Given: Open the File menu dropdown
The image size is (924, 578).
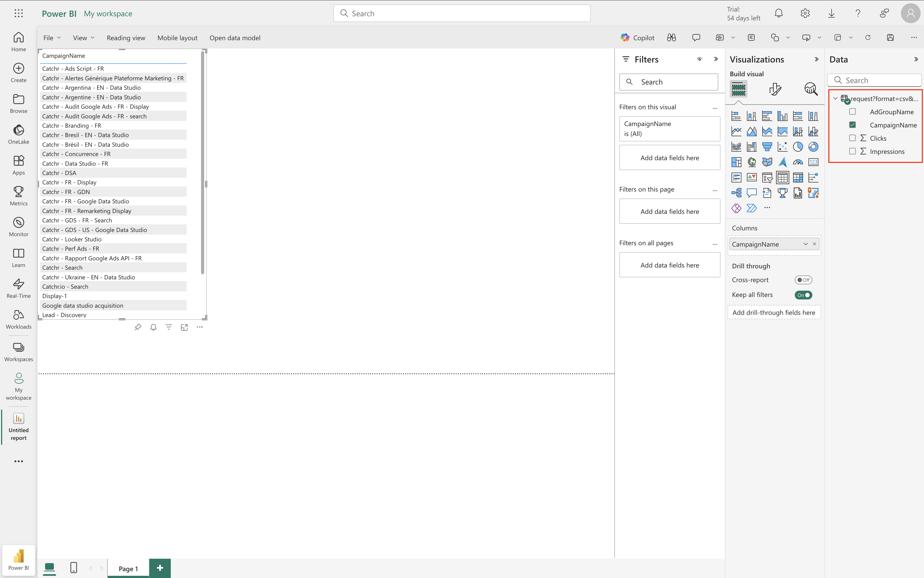Looking at the screenshot, I should point(52,38).
